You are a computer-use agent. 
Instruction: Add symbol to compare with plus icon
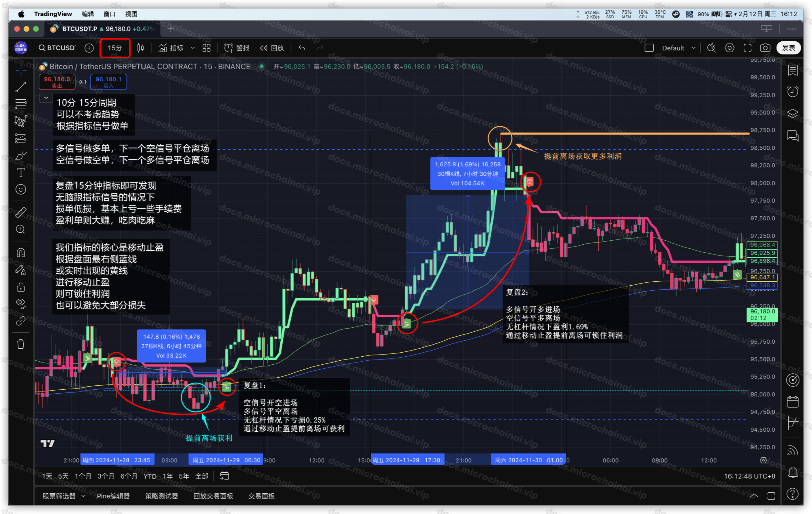click(x=89, y=48)
